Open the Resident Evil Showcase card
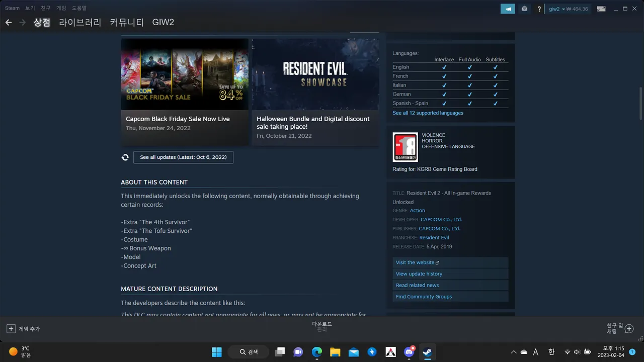 [315, 92]
